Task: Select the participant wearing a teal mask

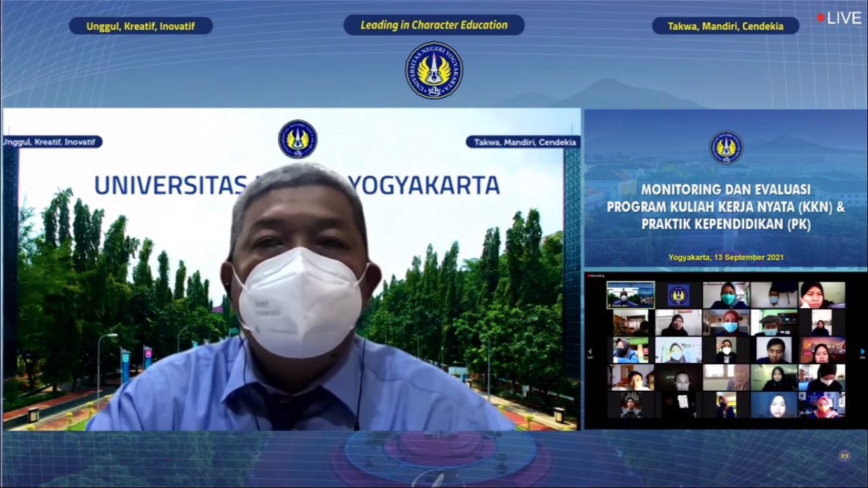Action: tap(726, 295)
